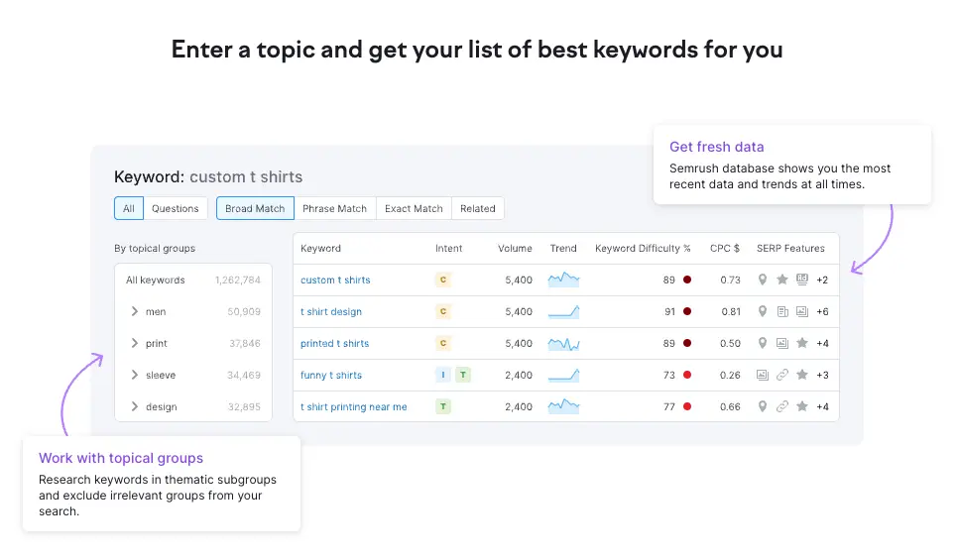
Task: Toggle the Questions filter
Action: [x=176, y=208]
